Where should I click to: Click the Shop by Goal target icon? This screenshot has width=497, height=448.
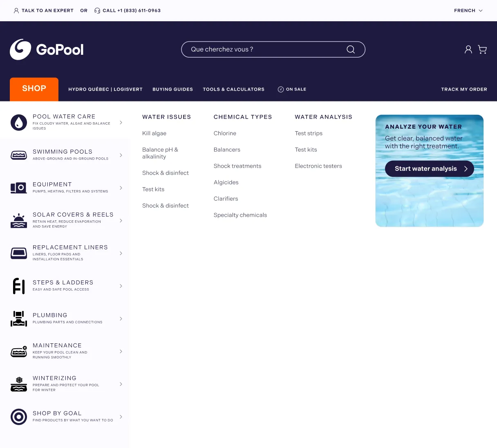click(19, 417)
